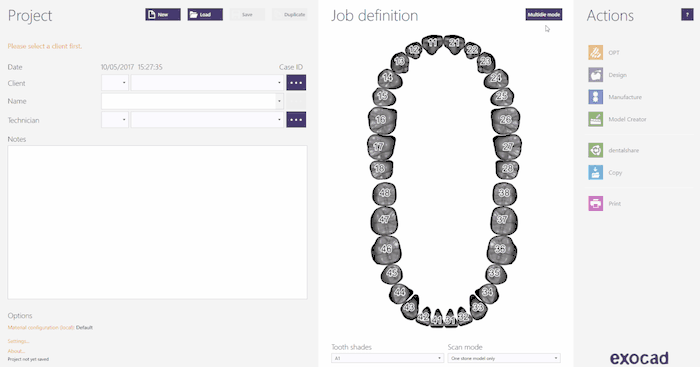700x367 pixels.
Task: Select tooth 36 in the dental chart
Action: pyautogui.click(x=501, y=249)
